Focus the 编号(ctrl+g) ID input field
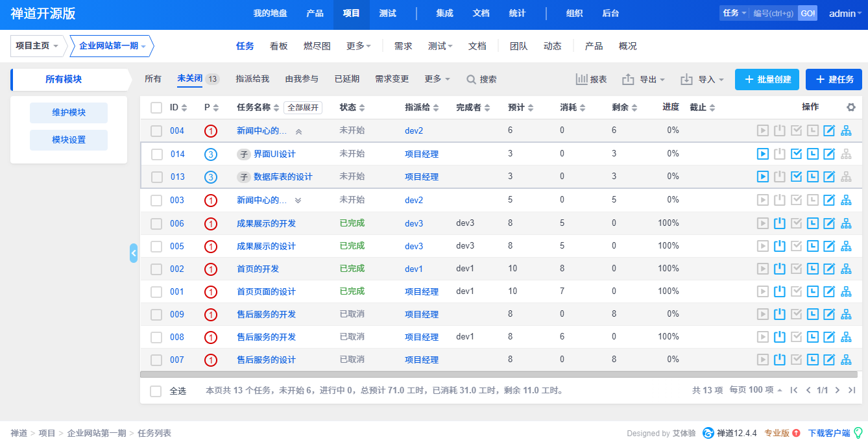This screenshot has height=442, width=868. (773, 14)
